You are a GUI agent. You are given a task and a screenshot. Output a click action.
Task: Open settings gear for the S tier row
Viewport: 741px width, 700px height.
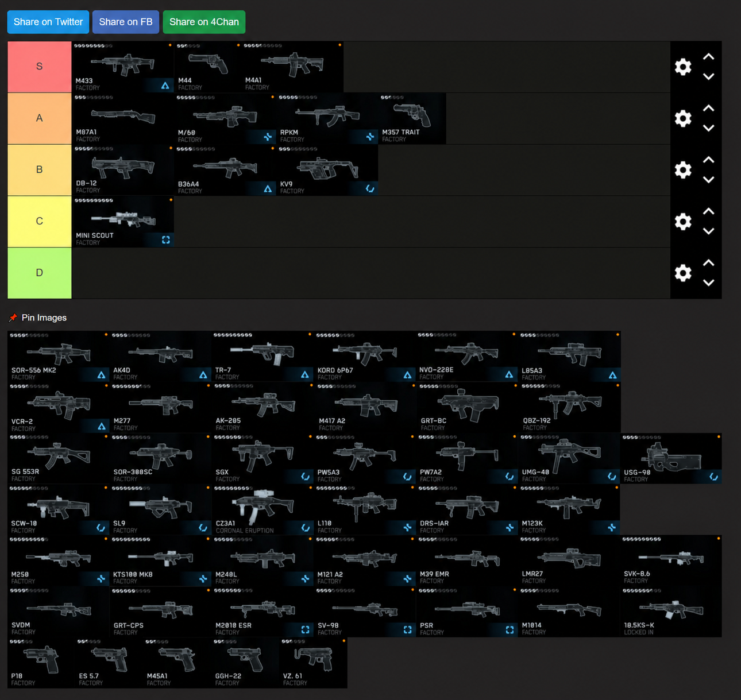pos(682,67)
